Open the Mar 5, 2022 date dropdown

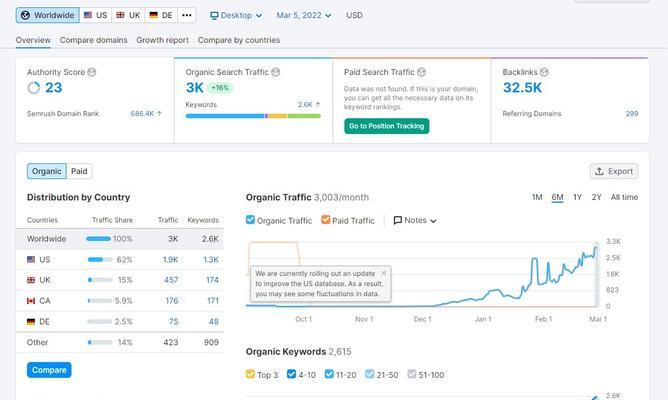click(304, 15)
